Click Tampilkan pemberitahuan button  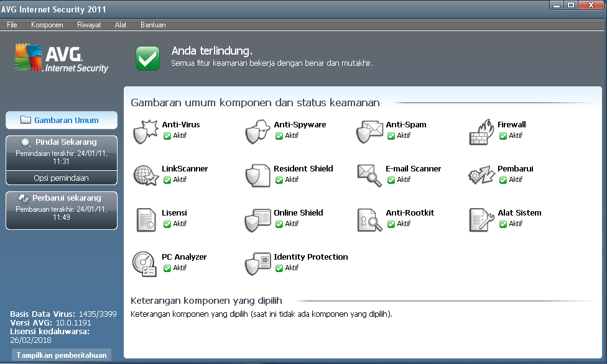coord(62,355)
